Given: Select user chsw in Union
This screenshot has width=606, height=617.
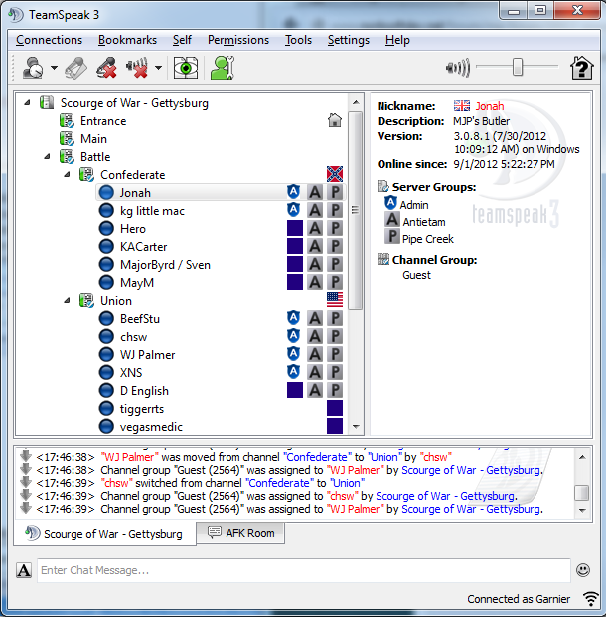Looking at the screenshot, I should pyautogui.click(x=134, y=337).
